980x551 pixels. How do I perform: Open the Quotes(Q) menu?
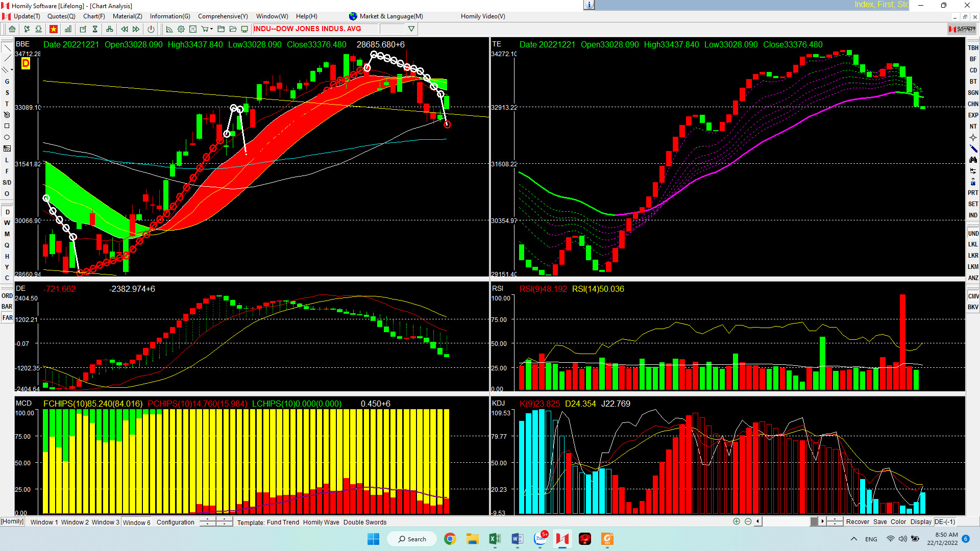pos(61,16)
